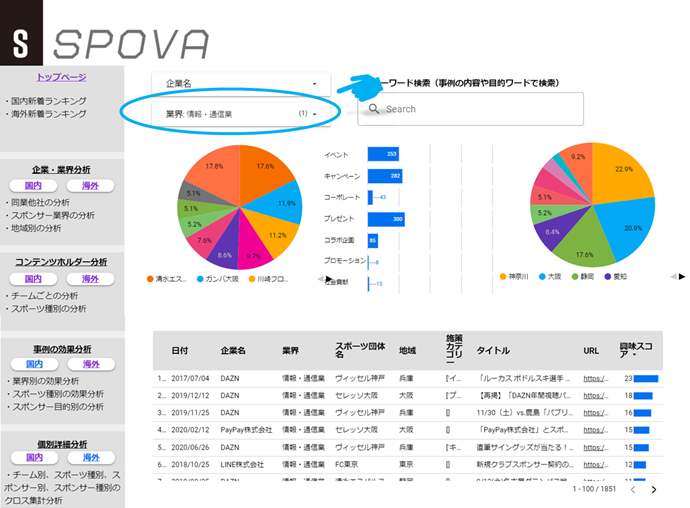
Task: Click the 2020/06/26 date cell
Action: pyautogui.click(x=190, y=447)
